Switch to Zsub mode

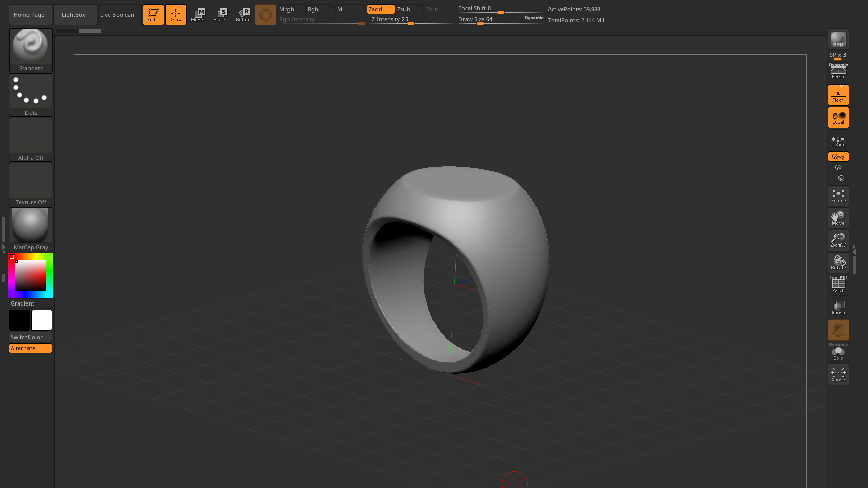click(410, 9)
